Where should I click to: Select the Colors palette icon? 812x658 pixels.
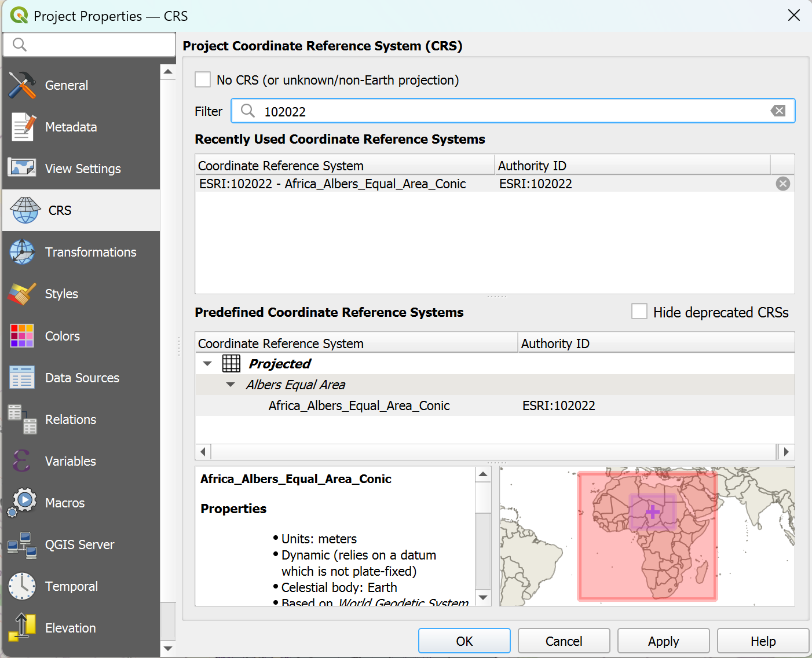pyautogui.click(x=22, y=336)
